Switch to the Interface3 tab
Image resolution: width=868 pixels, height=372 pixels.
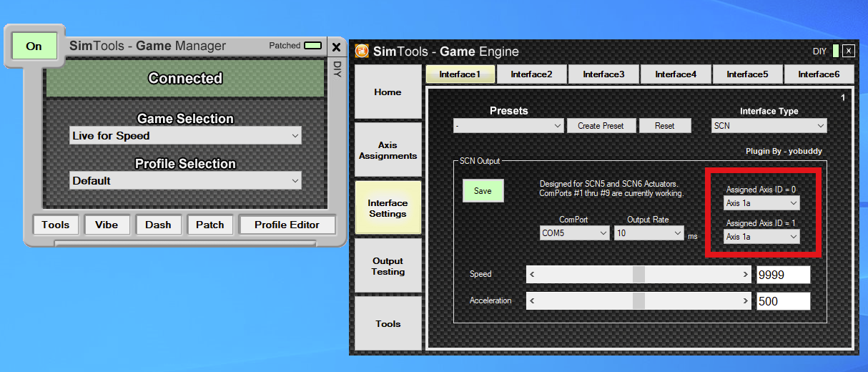[603, 74]
